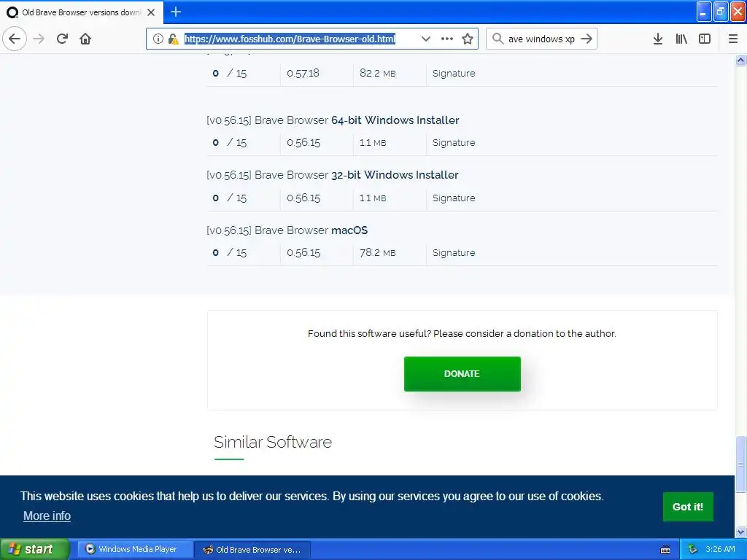Click the vertical scrollbar thumb
The width and height of the screenshot is (747, 560).
(740, 464)
